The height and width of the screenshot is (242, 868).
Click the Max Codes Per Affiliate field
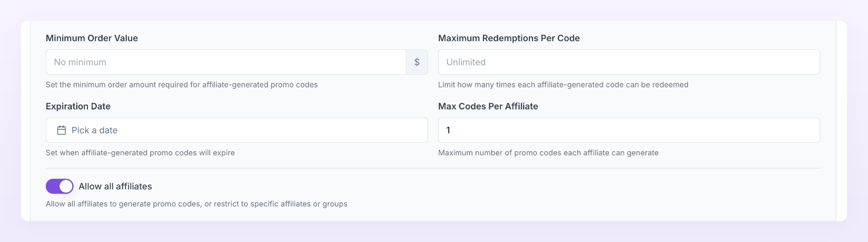coord(629,130)
